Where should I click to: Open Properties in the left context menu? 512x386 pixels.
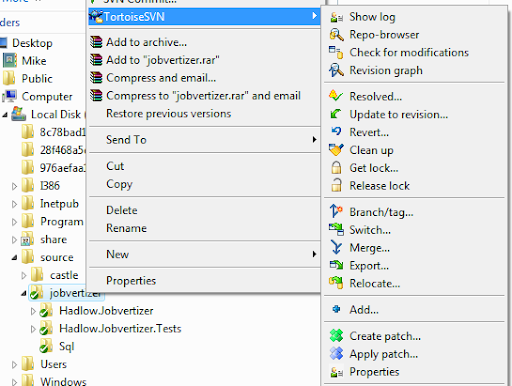pyautogui.click(x=205, y=281)
